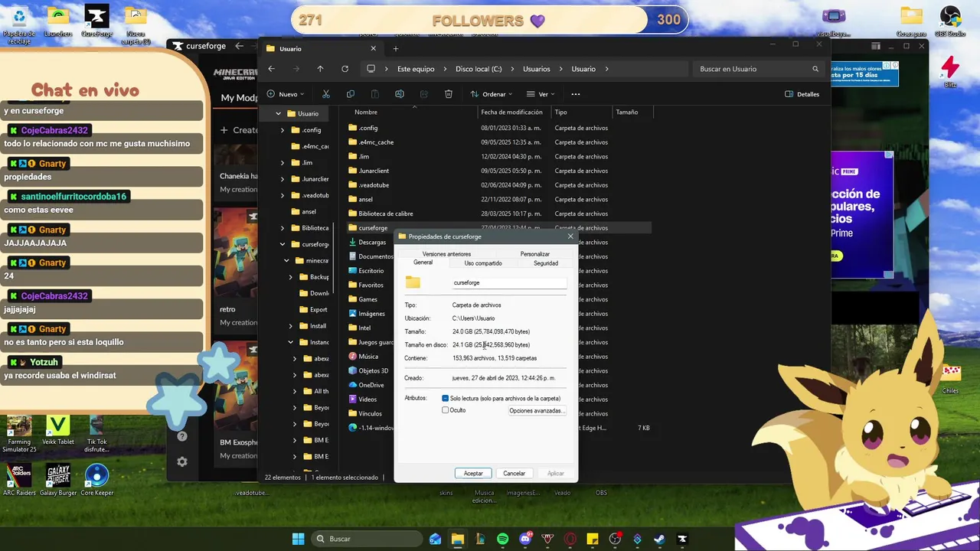Image resolution: width=980 pixels, height=551 pixels.
Task: Switch to the Seguridad tab
Action: [x=546, y=263]
